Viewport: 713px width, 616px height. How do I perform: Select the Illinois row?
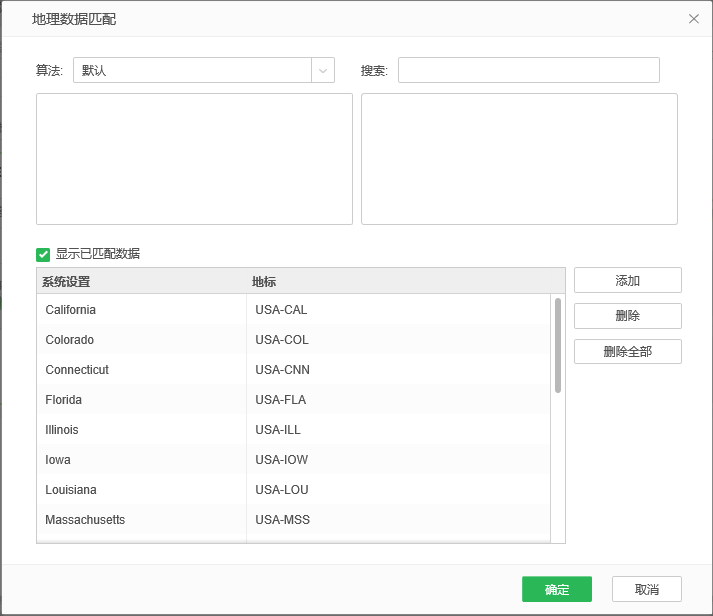(x=293, y=430)
